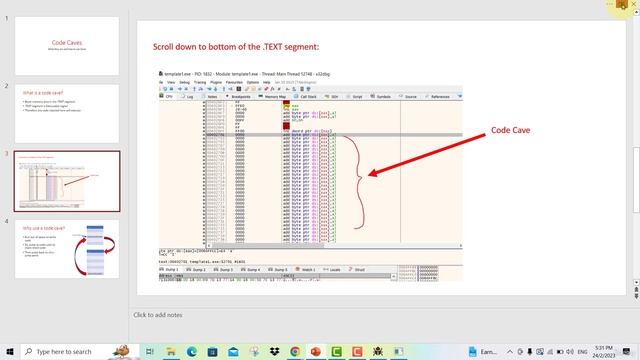Viewport: 640px width, 360px height.
Task: Switch to PowerPoint on the taskbar
Action: (x=316, y=351)
